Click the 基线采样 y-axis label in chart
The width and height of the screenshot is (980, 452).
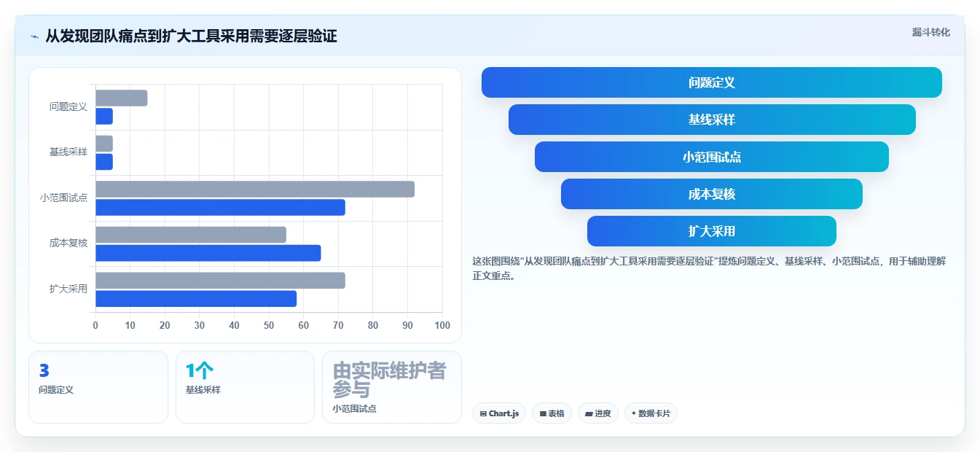point(68,152)
